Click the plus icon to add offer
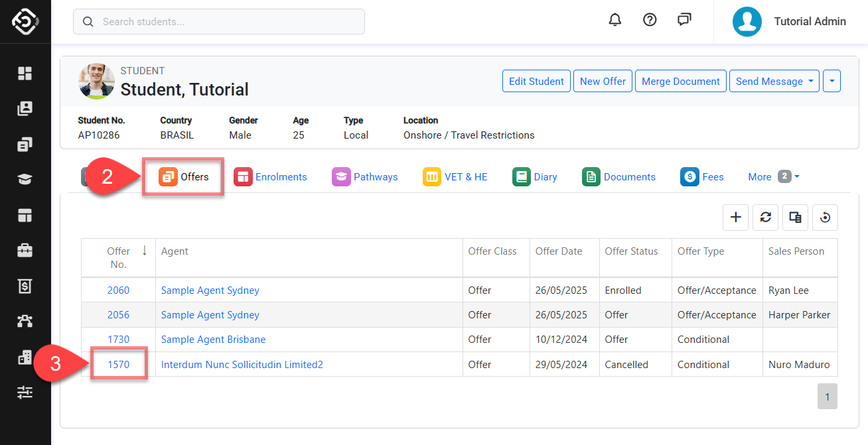This screenshot has height=445, width=868. coord(735,218)
